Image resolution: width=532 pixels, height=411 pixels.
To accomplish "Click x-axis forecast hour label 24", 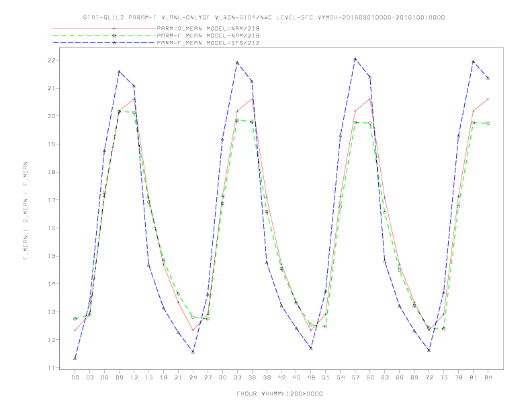I will (193, 377).
